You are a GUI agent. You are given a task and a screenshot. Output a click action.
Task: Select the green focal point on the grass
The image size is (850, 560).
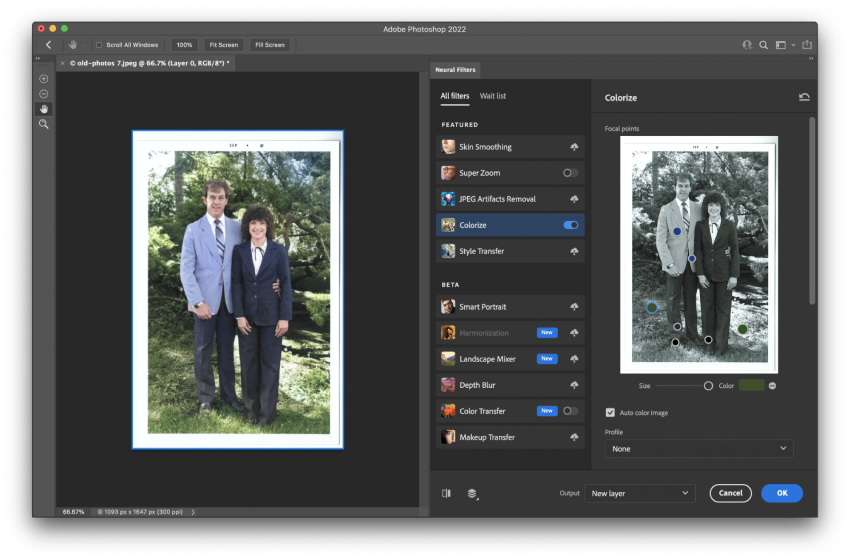coord(743,329)
